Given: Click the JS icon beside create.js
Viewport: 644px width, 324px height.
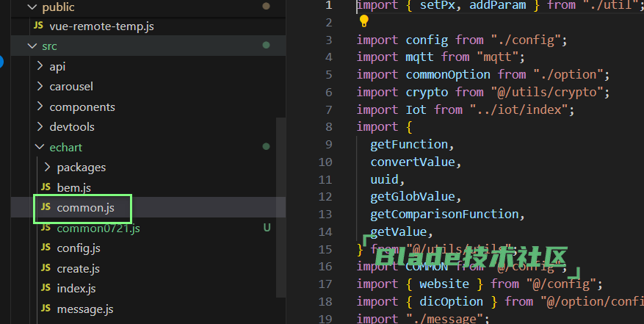Looking at the screenshot, I should click(46, 268).
